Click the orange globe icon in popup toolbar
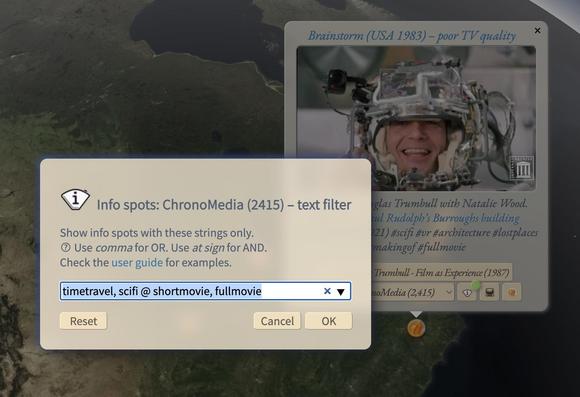The height and width of the screenshot is (397, 580). [x=512, y=293]
